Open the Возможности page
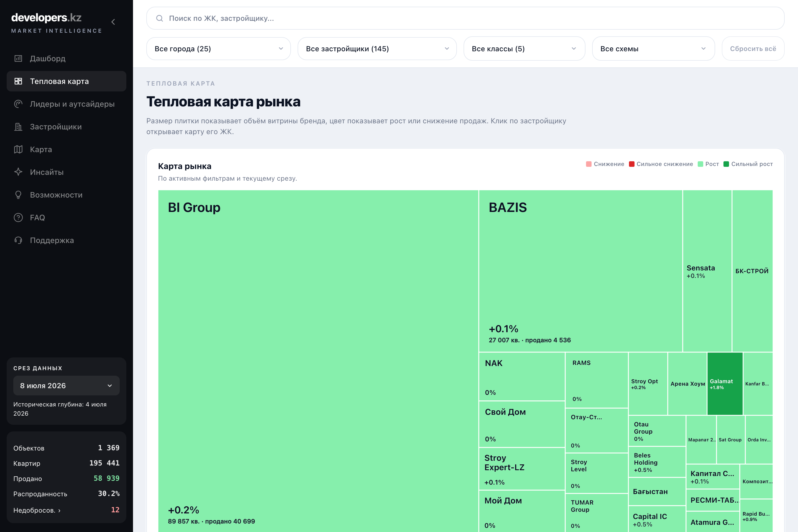Viewport: 798px width, 532px height. click(66, 195)
